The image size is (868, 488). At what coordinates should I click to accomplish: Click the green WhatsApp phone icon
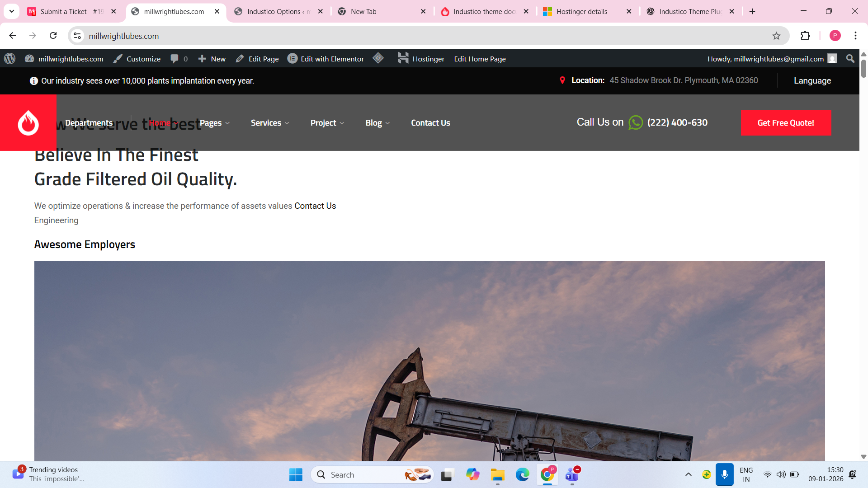point(635,122)
